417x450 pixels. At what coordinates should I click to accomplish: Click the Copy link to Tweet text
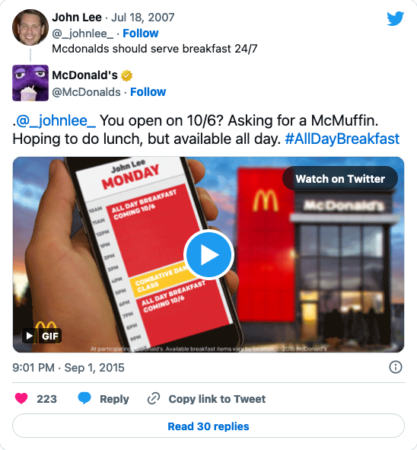pos(217,399)
